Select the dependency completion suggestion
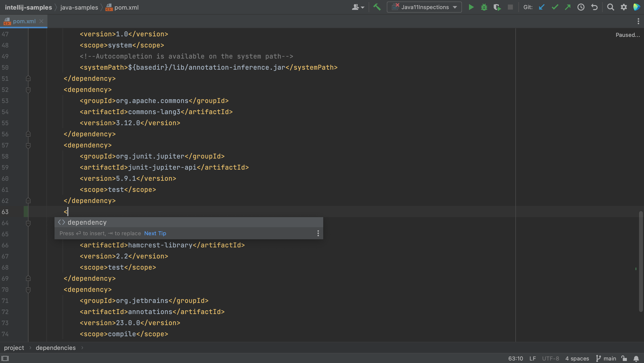The image size is (644, 363). click(87, 222)
